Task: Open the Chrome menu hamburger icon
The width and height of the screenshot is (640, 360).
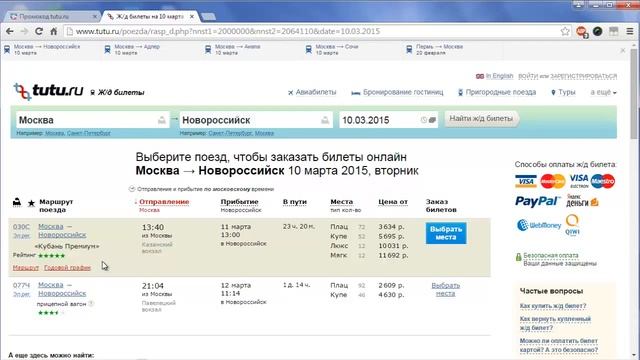Action: pos(630,31)
